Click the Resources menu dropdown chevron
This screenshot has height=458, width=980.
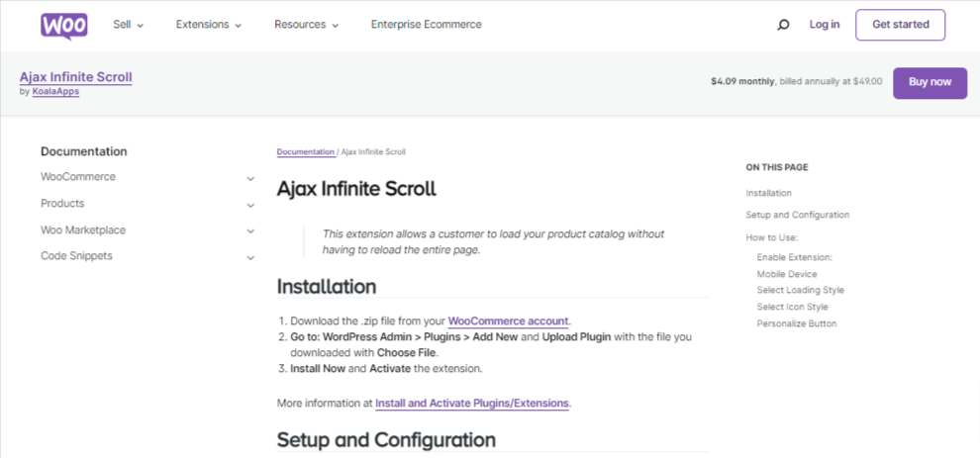coord(335,27)
